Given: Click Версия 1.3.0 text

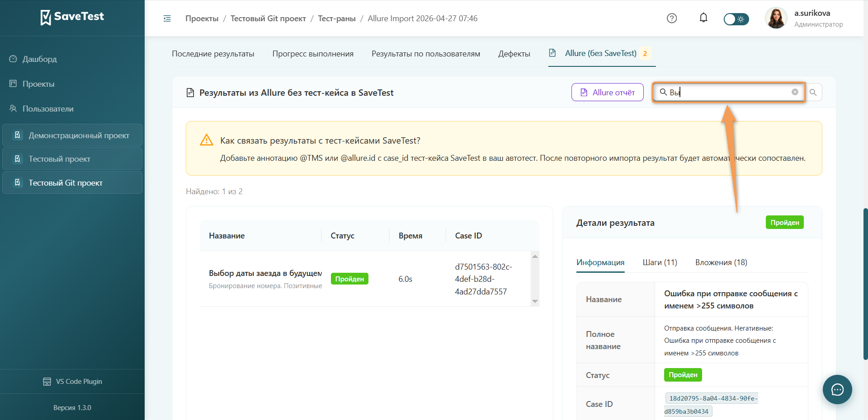Looking at the screenshot, I should [x=72, y=408].
